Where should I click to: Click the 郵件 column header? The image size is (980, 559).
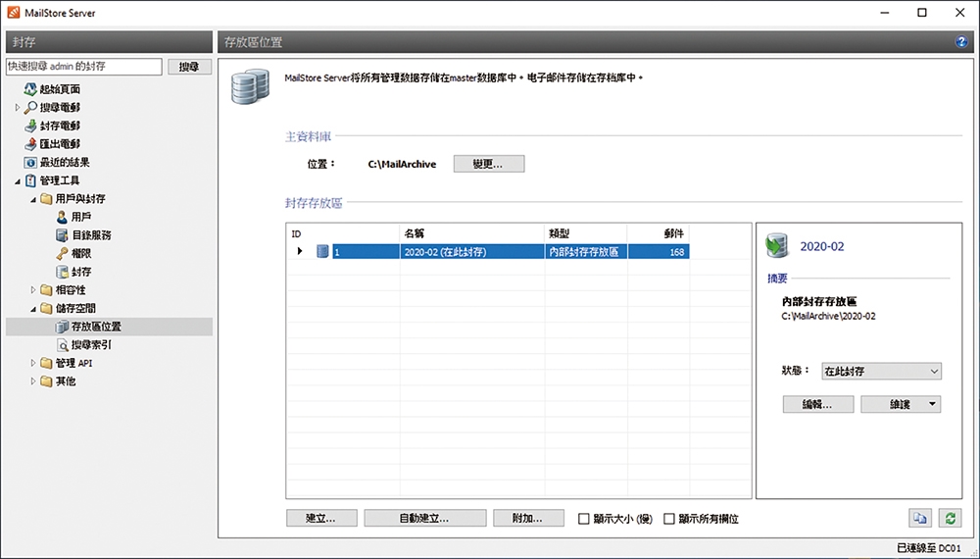tap(659, 233)
